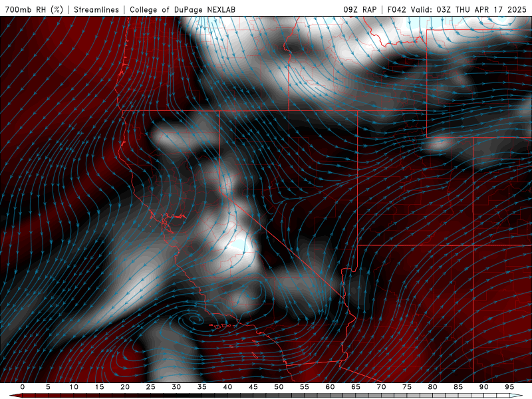Click the '20' value on color scale
532x399 pixels.
[x=125, y=387]
